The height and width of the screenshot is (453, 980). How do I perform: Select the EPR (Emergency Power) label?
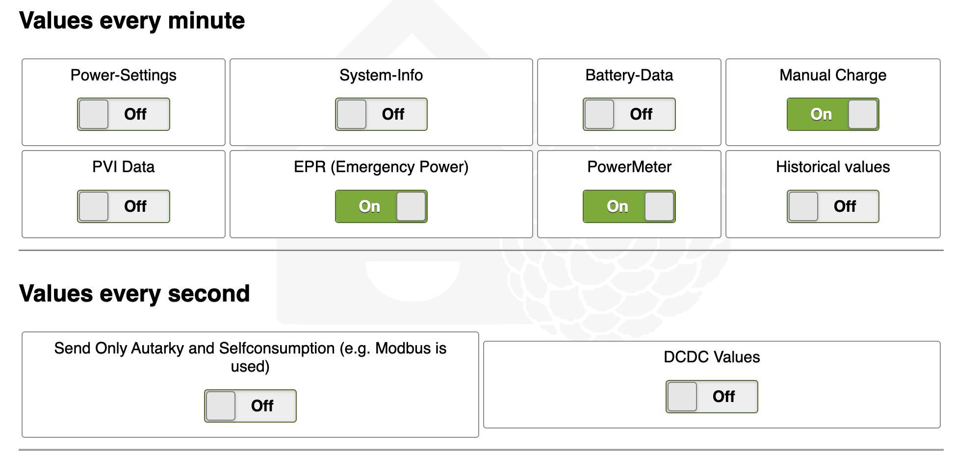coord(381,167)
